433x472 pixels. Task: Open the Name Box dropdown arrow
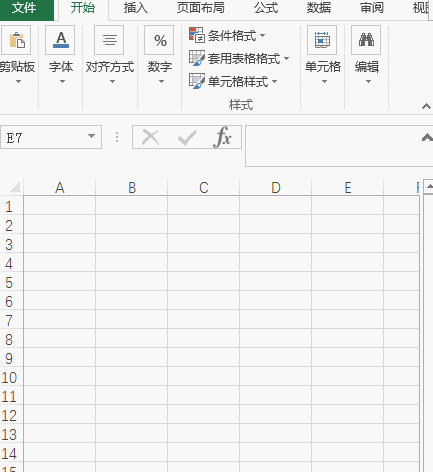pyautogui.click(x=91, y=136)
